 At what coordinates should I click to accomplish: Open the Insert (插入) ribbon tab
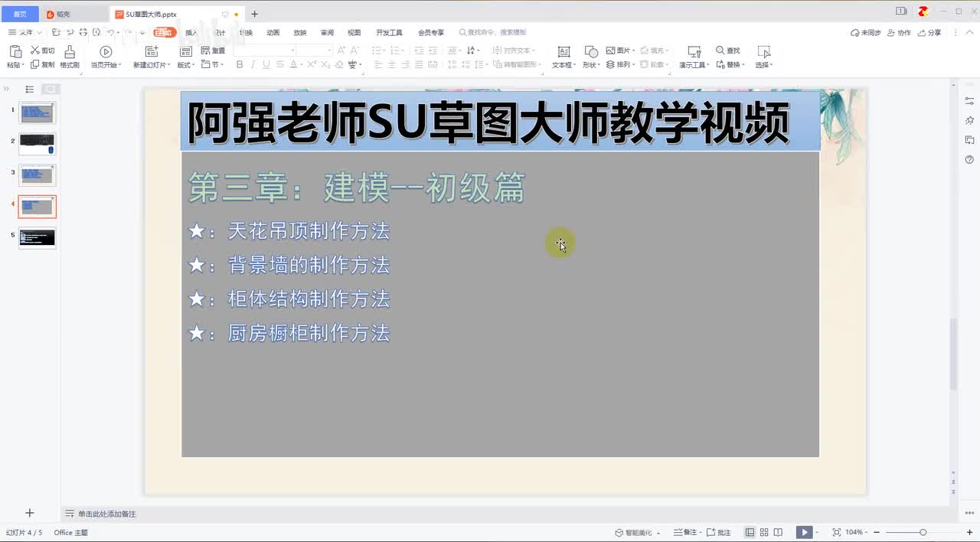(191, 33)
